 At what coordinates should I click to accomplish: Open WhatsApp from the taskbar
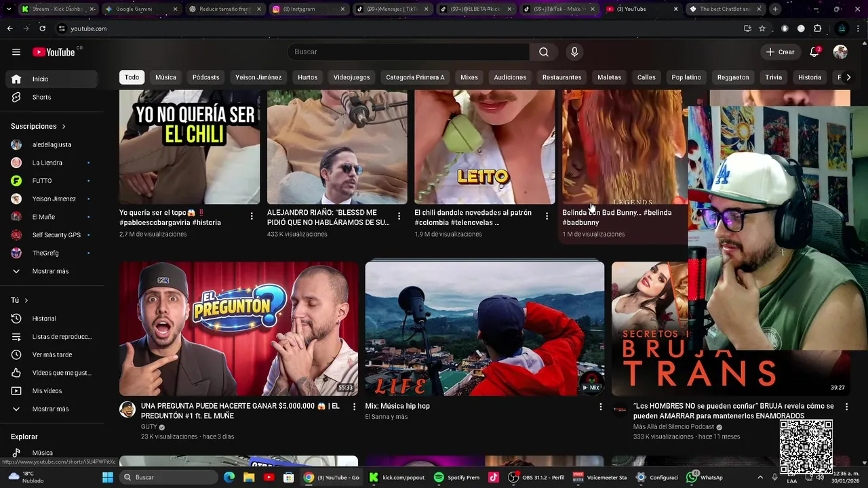pos(705,477)
